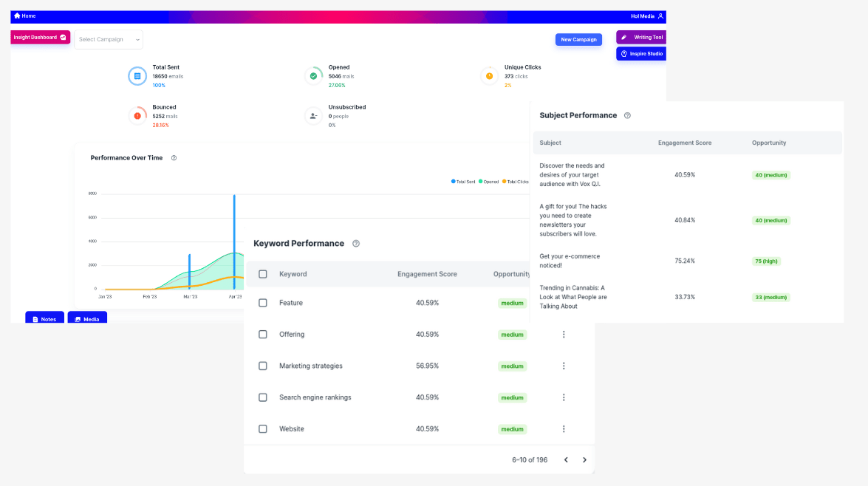Click the Total Sent stat icon
Screen dimensions: 868x486
coord(137,75)
